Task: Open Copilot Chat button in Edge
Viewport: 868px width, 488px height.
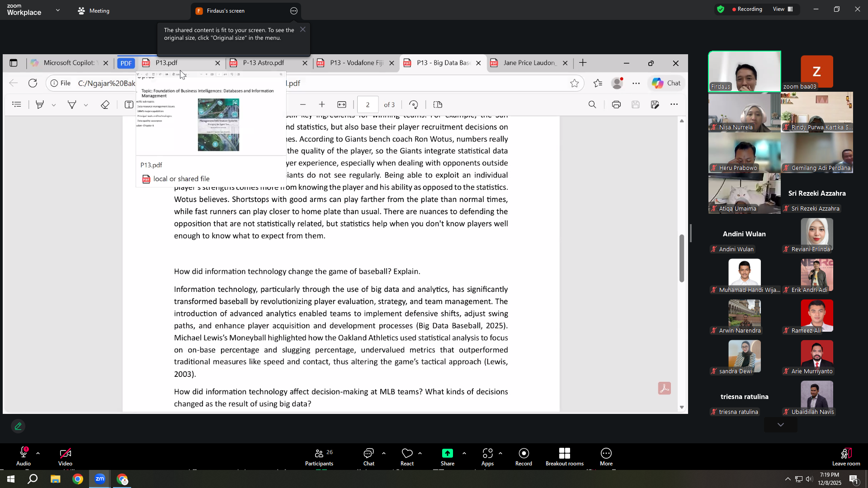Action: coord(666,83)
